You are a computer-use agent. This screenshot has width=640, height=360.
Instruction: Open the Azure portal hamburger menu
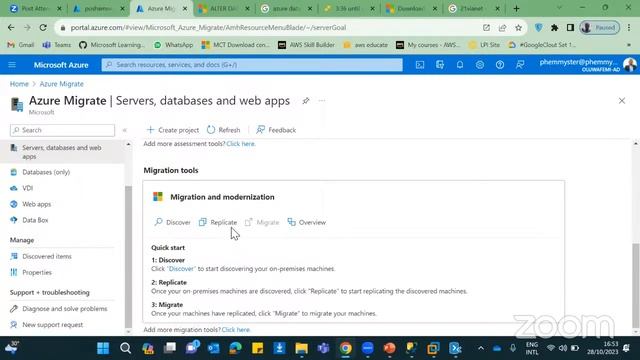(x=12, y=64)
